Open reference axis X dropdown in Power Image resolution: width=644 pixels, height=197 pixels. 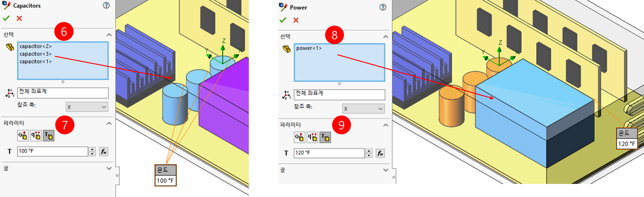point(363,109)
